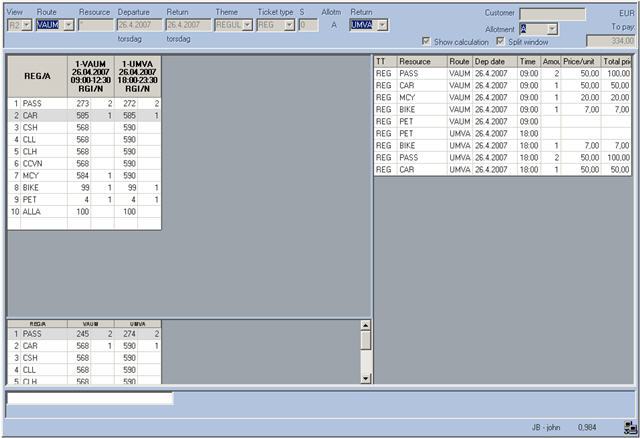This screenshot has height=438, width=640.
Task: Click the Route column header in price table
Action: click(x=460, y=62)
